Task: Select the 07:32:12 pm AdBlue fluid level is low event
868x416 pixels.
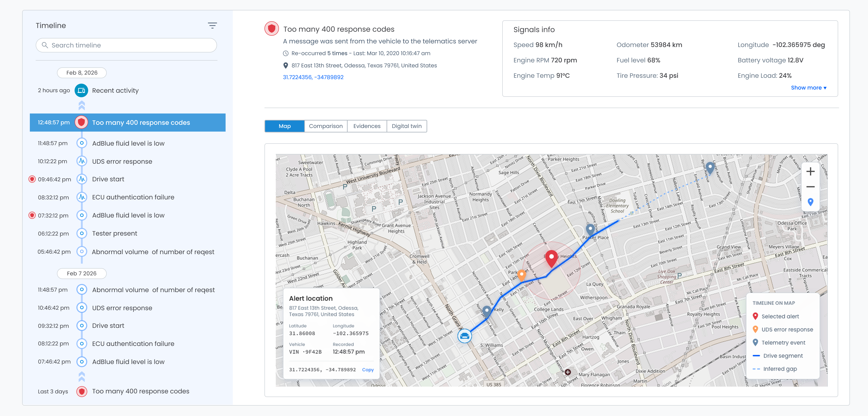Action: [x=127, y=215]
